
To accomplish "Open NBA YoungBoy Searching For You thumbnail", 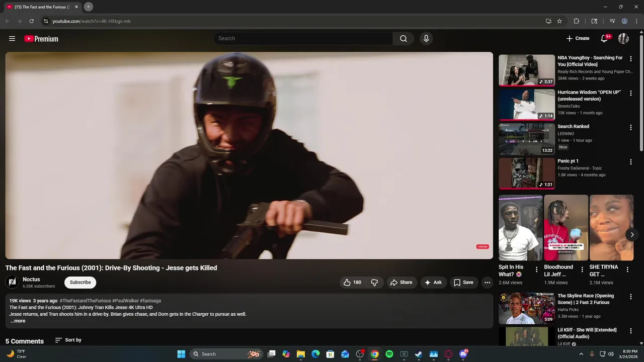I will [527, 70].
